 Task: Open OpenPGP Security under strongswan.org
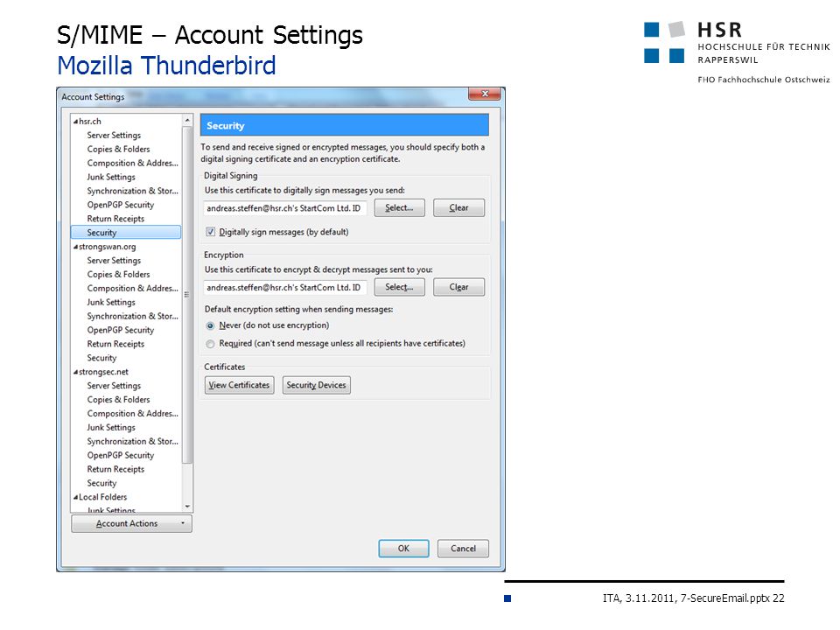121,331
